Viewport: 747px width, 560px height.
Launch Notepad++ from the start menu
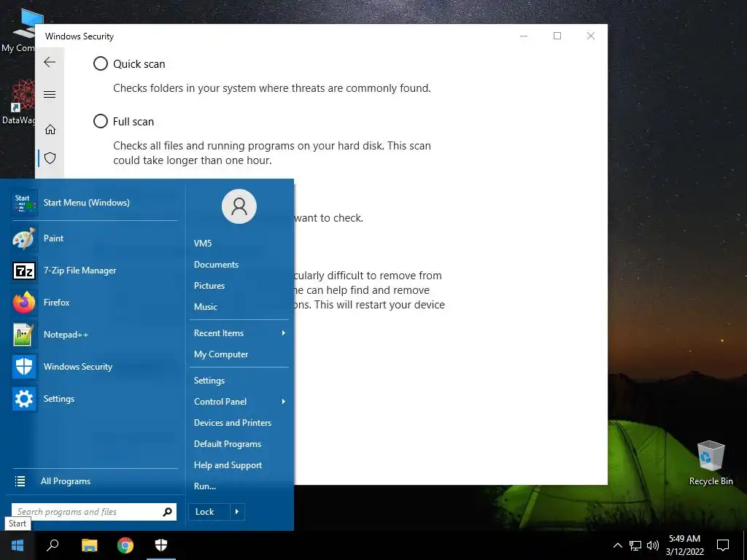tap(94, 334)
